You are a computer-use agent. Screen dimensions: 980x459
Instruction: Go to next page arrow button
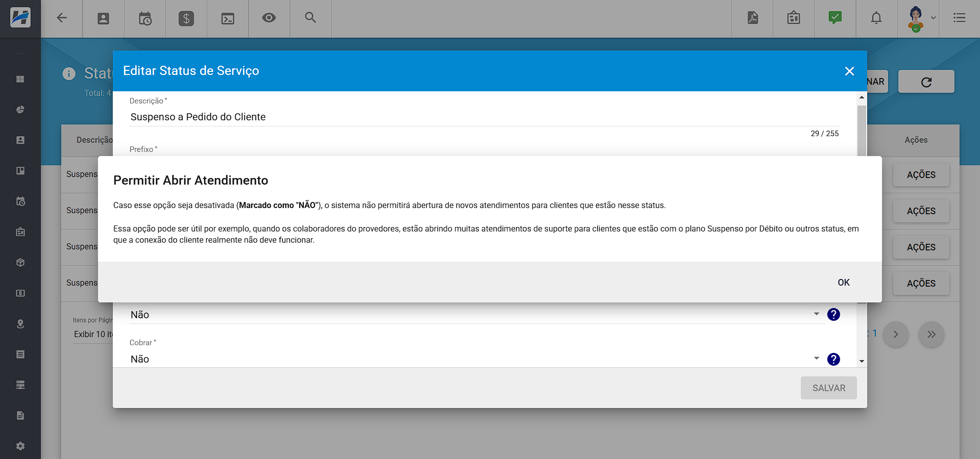[896, 335]
